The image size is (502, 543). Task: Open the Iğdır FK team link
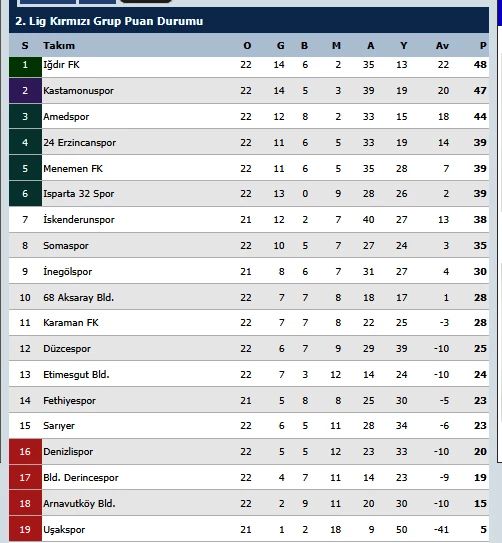61,65
